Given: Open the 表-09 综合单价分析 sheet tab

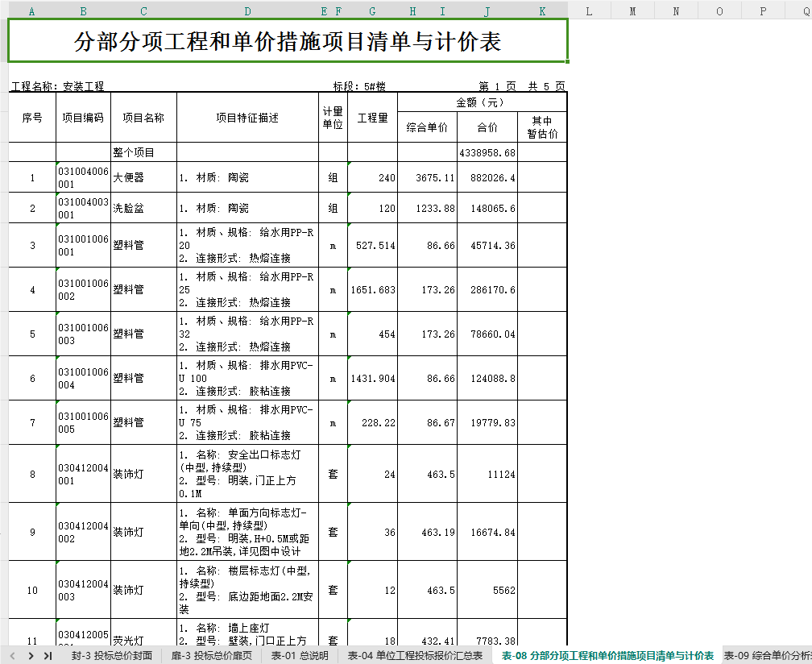Looking at the screenshot, I should pyautogui.click(x=768, y=656).
